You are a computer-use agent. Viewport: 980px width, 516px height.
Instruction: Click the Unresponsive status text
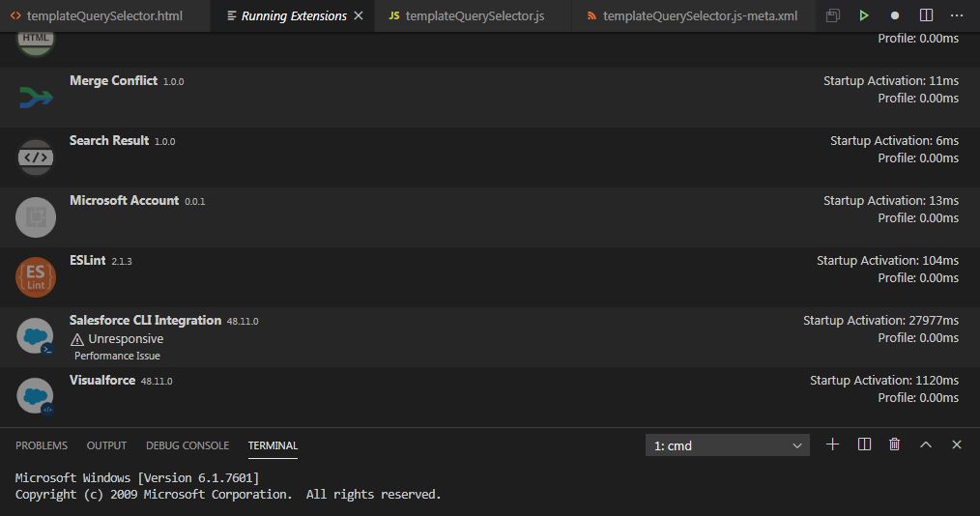tap(126, 338)
